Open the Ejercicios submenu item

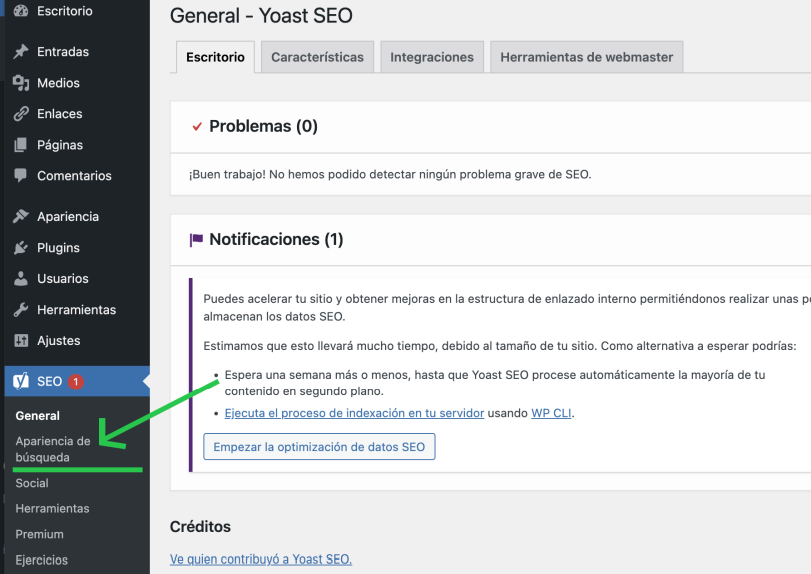41,560
